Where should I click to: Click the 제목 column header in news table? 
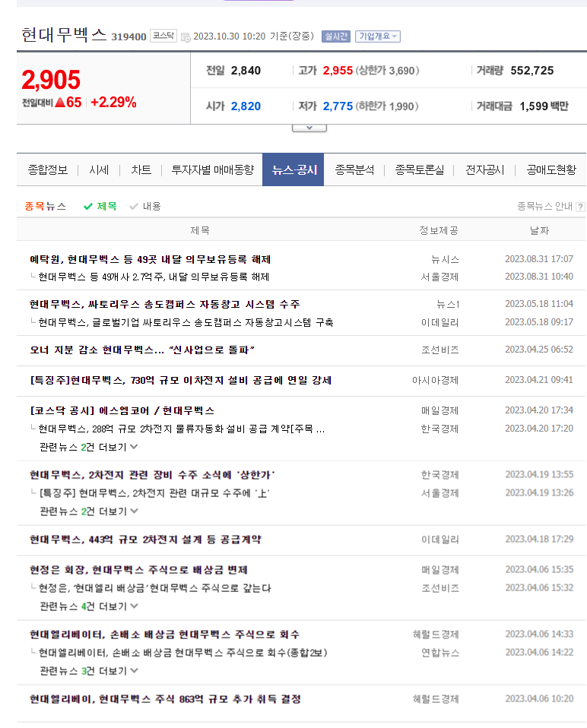tap(200, 231)
